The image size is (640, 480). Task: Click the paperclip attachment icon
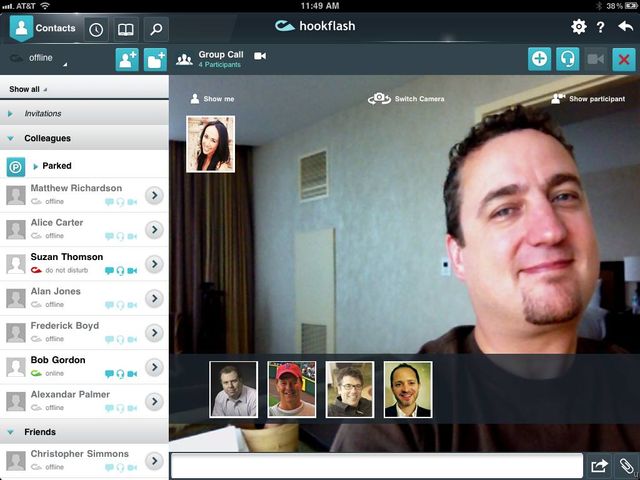pos(625,466)
